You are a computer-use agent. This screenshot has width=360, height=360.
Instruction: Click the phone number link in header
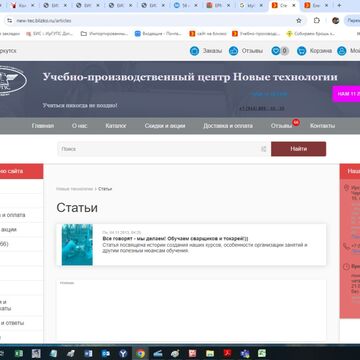coord(262,108)
